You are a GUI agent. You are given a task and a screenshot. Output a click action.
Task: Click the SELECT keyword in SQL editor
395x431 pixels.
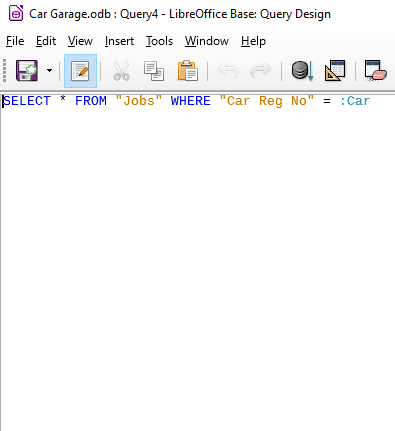click(x=27, y=101)
